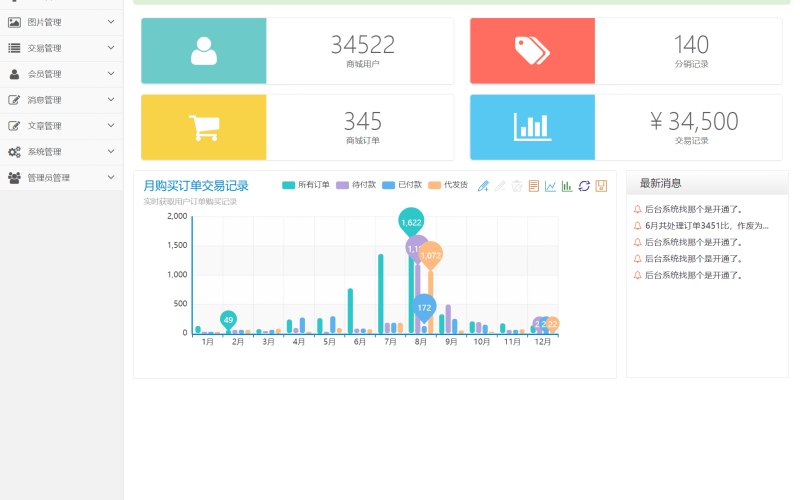Click the 交易管理 list icon in sidebar
The image size is (800, 500).
(14, 48)
